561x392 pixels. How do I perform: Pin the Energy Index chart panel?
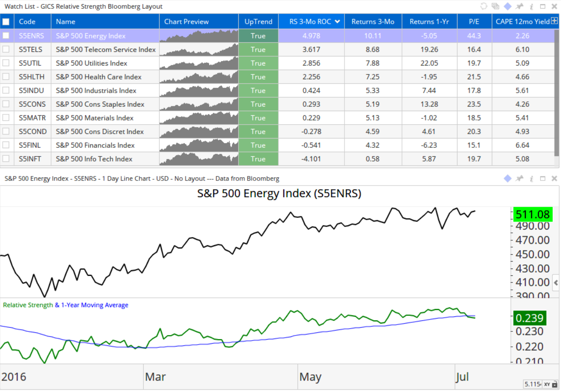(x=520, y=179)
